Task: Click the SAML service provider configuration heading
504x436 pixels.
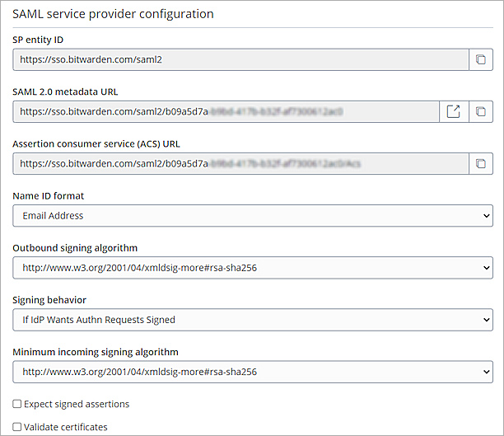Action: (x=113, y=14)
